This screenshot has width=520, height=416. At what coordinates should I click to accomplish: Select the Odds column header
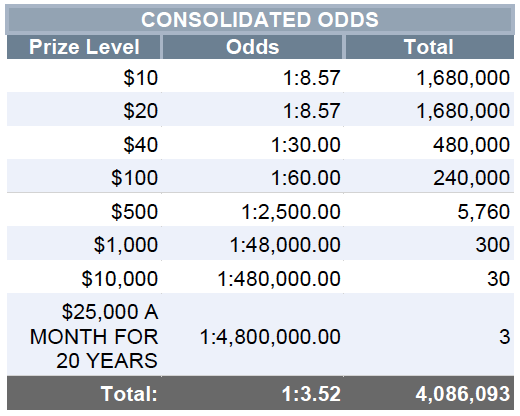pos(253,47)
